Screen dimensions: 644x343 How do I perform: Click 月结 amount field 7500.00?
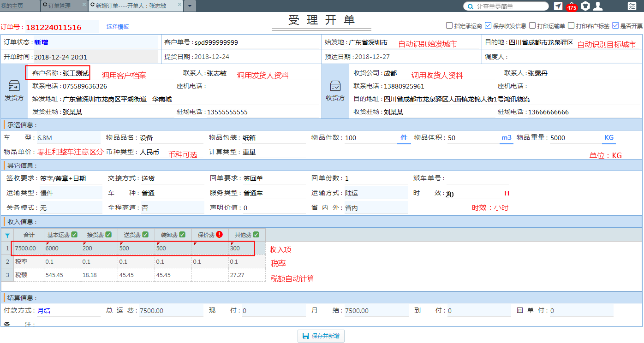click(376, 311)
